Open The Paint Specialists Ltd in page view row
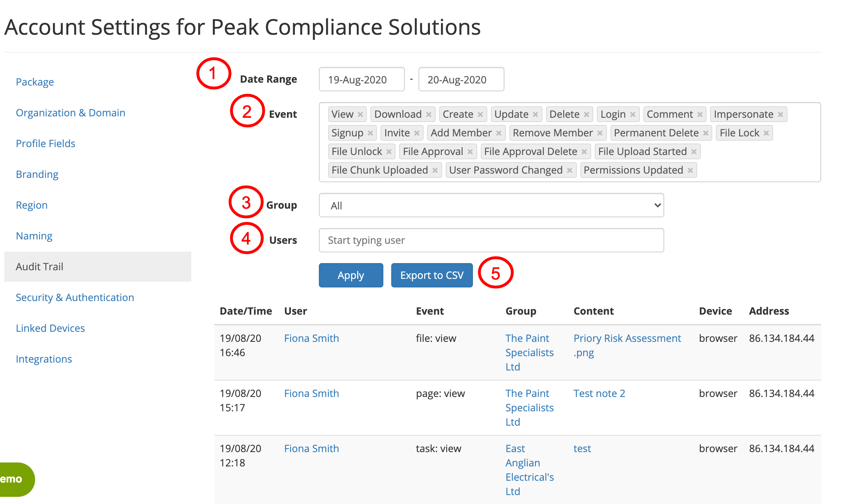 (x=530, y=408)
